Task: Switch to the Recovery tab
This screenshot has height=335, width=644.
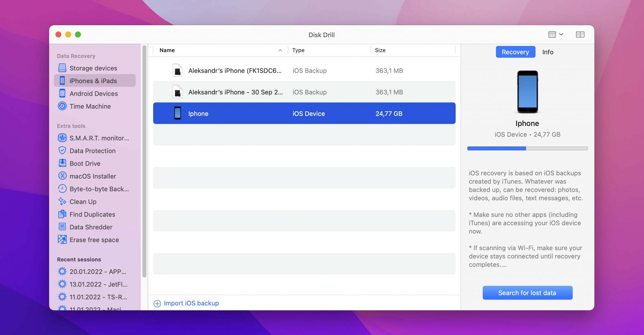Action: coord(515,52)
